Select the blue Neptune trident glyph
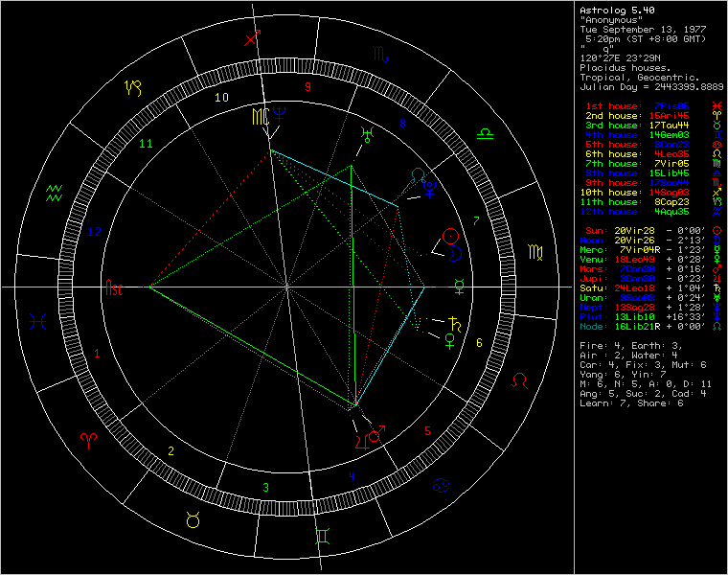Viewport: 728px width, 575px height. (281, 115)
